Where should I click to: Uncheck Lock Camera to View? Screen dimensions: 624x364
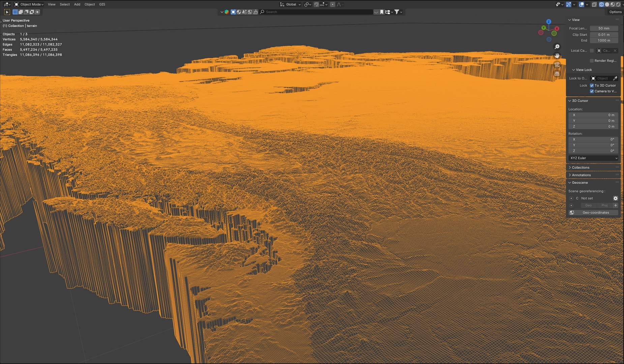pos(592,91)
